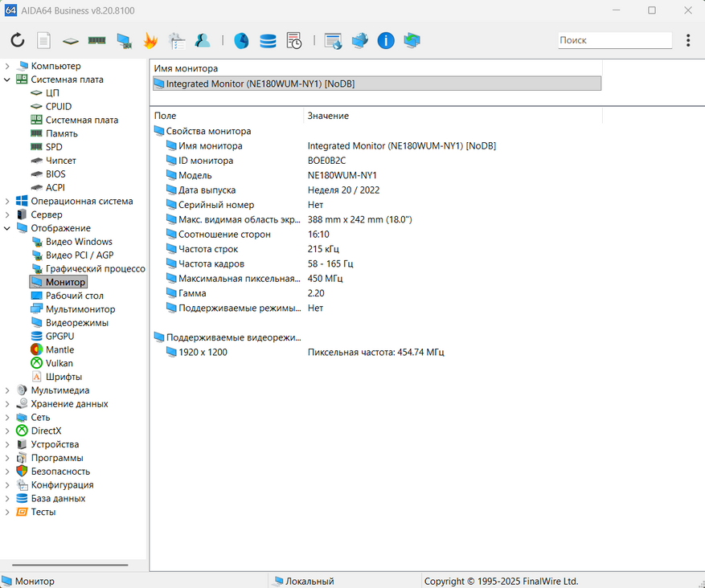Open the three-dot menu button
Viewport: 705px width, 588px height.
coord(688,40)
